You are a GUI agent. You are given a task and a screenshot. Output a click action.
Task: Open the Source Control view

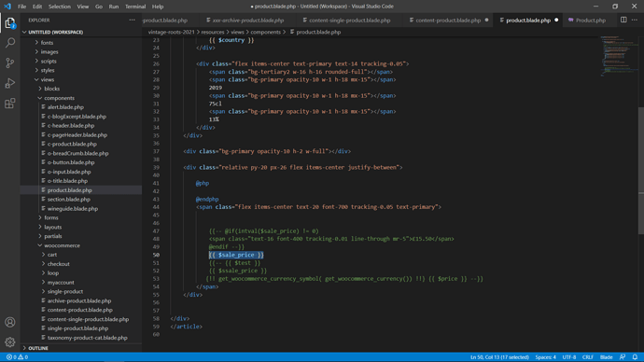(10, 63)
